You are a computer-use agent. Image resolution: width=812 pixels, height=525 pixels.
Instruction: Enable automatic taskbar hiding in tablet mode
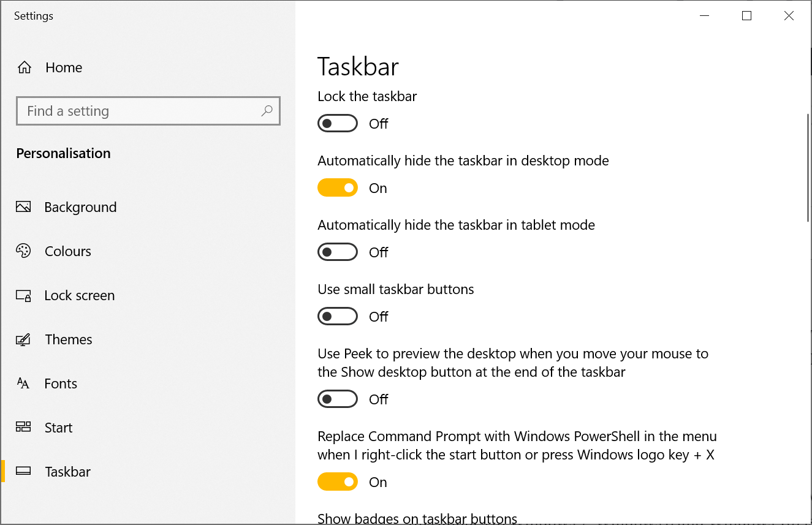pyautogui.click(x=337, y=252)
